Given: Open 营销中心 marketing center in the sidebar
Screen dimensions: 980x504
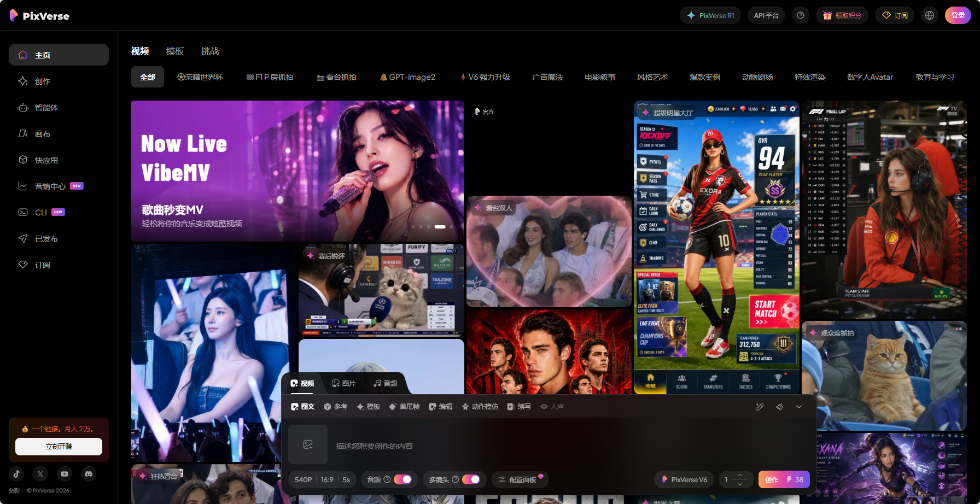Looking at the screenshot, I should (59, 186).
